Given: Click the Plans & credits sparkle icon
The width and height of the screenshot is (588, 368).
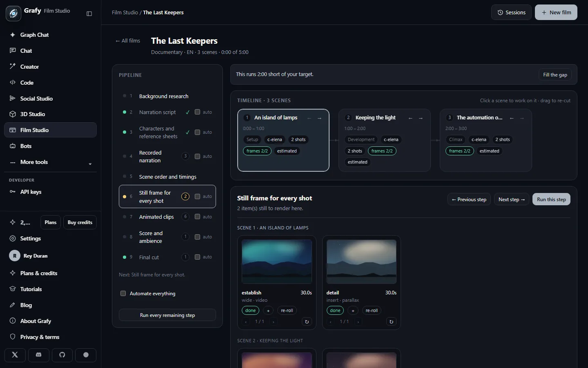Looking at the screenshot, I should pos(13,273).
